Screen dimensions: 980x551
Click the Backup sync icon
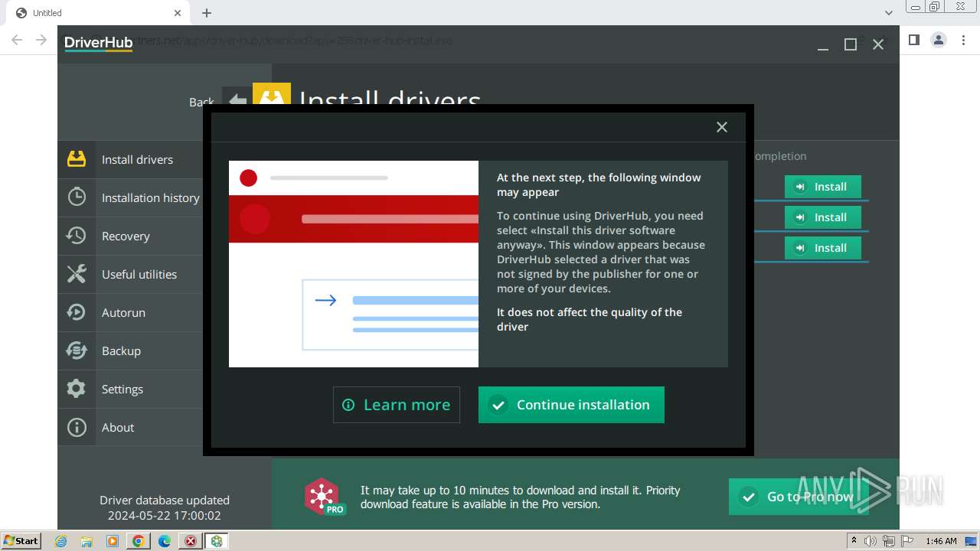77,350
